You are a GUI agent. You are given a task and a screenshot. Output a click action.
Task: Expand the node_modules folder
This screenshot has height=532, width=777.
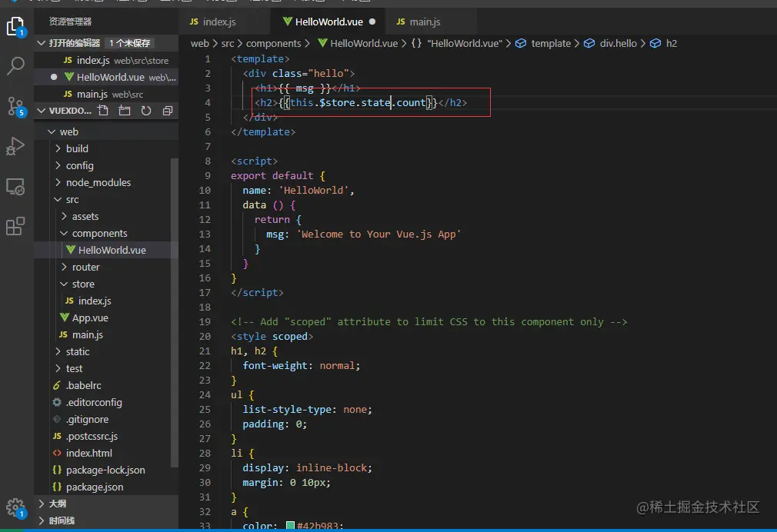58,182
